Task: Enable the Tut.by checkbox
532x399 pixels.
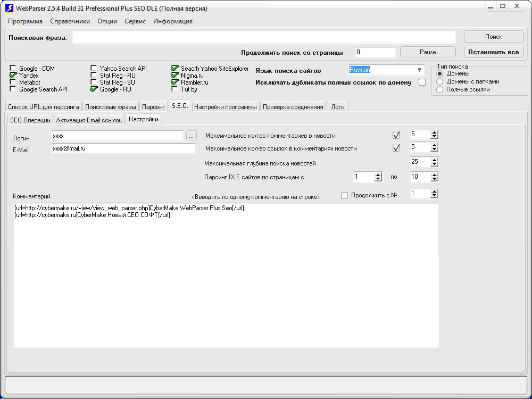Action: tap(174, 89)
